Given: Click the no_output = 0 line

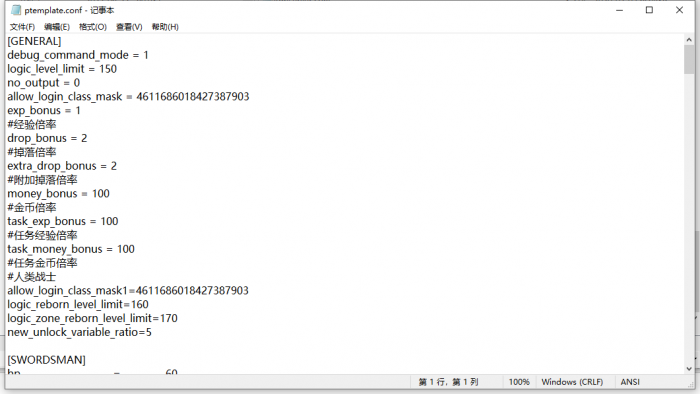Looking at the screenshot, I should coord(44,83).
